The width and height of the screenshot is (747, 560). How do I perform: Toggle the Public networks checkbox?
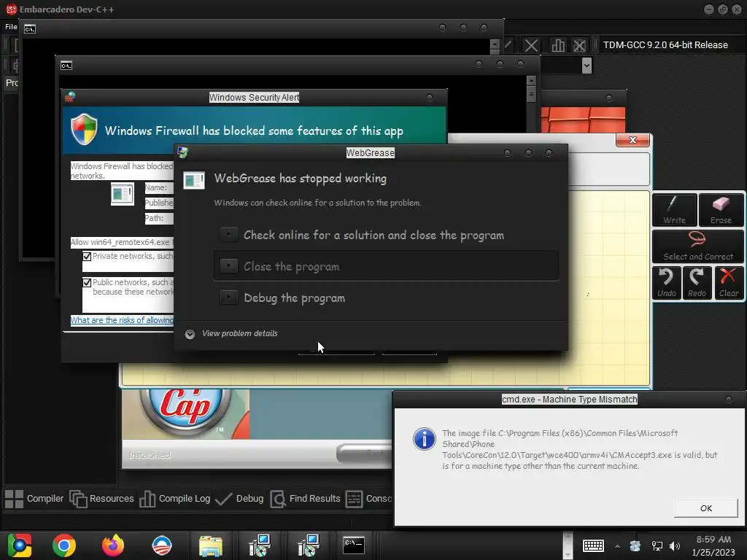(88, 283)
